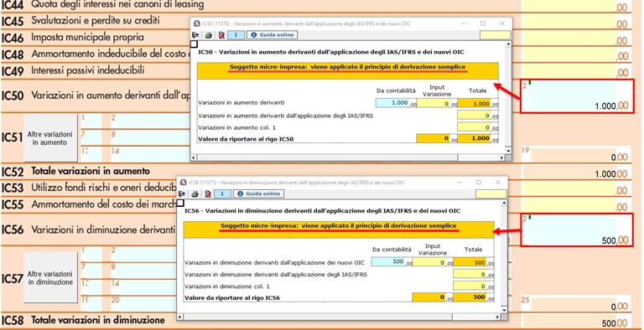Screen dimensions: 644x330
Task: Click the red-X document icon in IC50 dialog
Action: point(221,35)
